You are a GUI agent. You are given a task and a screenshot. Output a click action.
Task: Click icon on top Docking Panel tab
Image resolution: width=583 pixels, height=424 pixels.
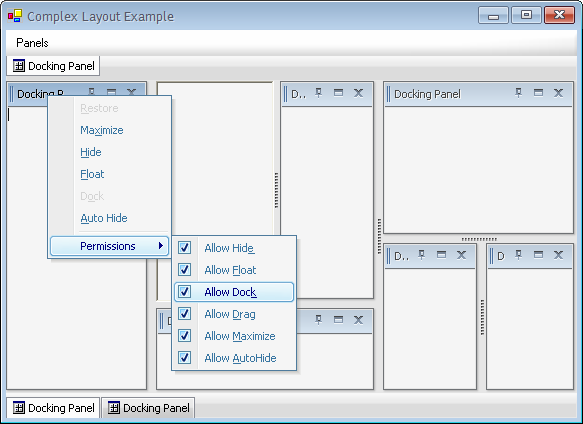pos(19,66)
